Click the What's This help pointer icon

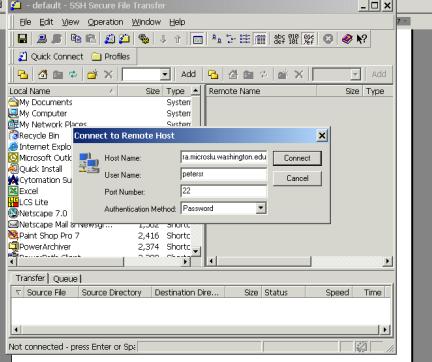362,39
